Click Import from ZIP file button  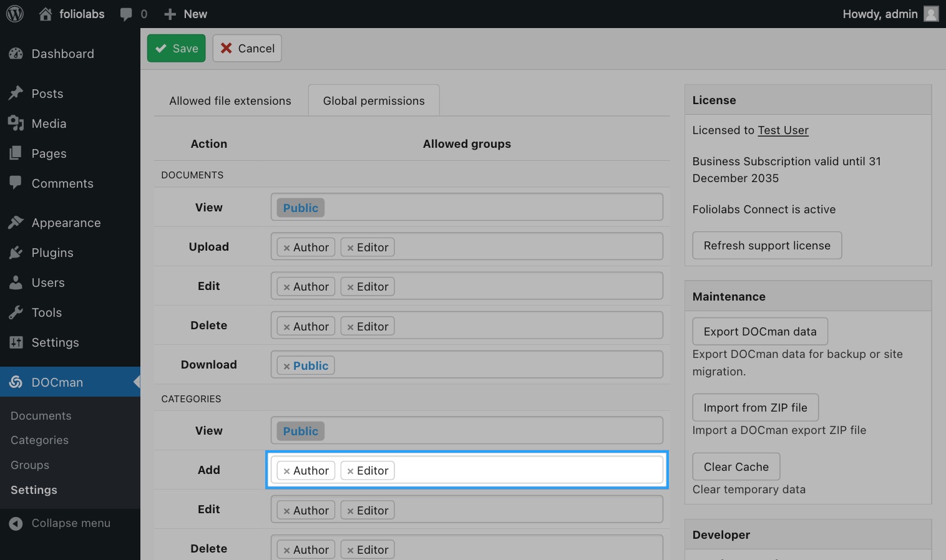pos(756,407)
